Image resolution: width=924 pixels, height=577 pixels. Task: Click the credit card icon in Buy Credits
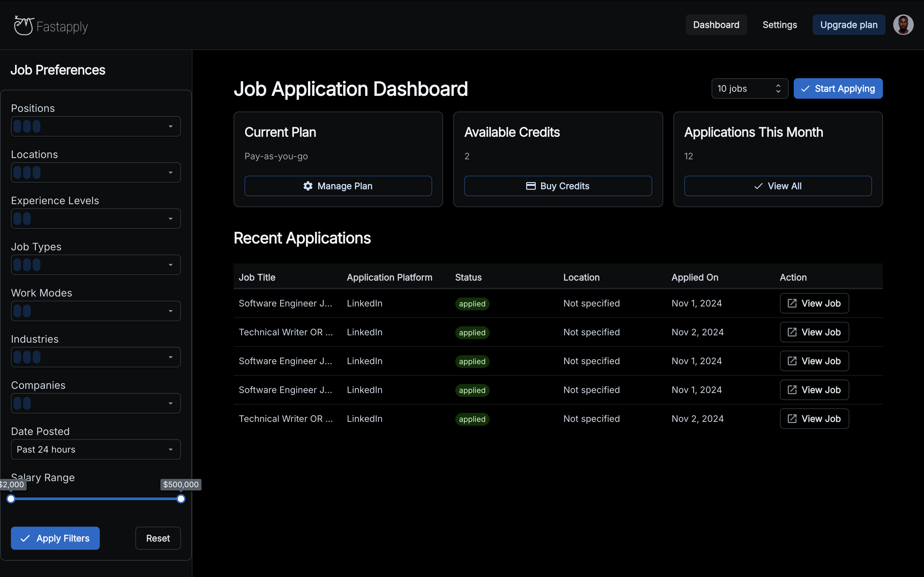(531, 186)
